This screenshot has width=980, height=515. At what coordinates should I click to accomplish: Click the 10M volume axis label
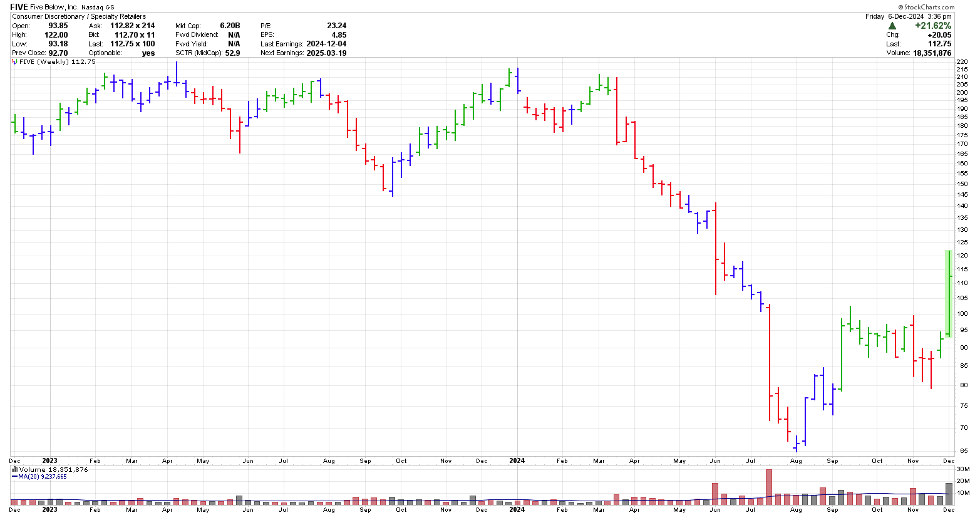click(x=962, y=493)
